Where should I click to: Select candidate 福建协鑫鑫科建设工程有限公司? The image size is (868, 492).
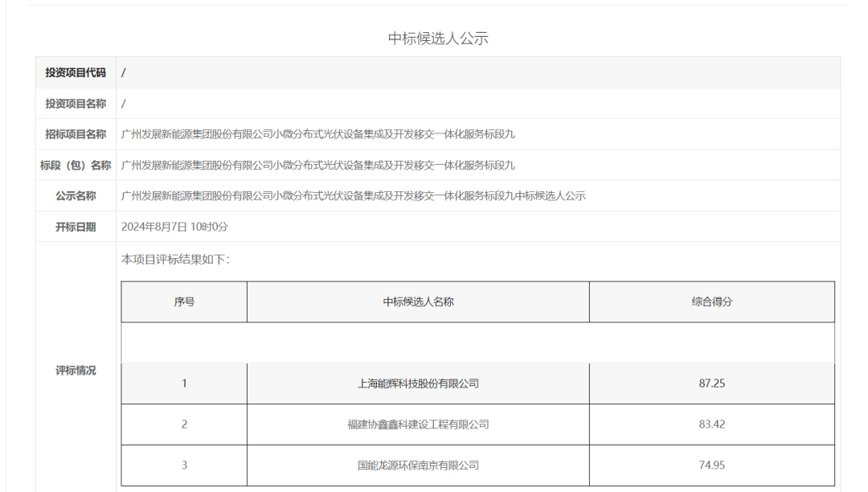click(418, 424)
